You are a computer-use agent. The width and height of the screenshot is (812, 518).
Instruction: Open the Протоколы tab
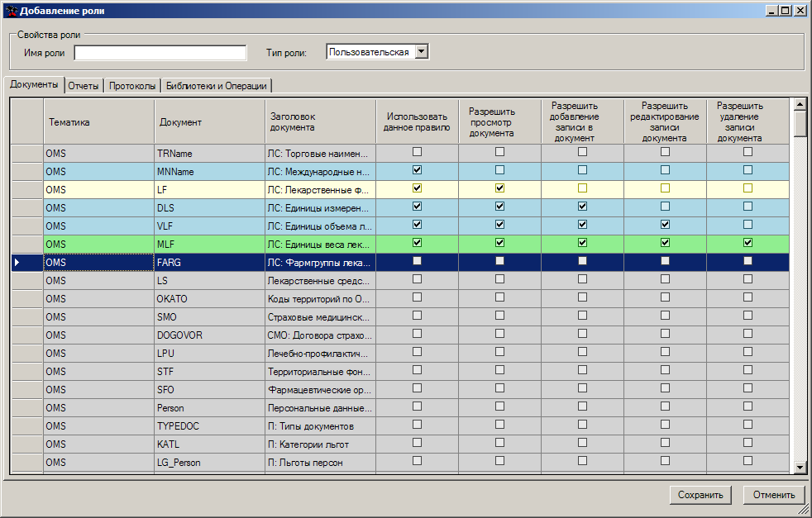coord(132,86)
